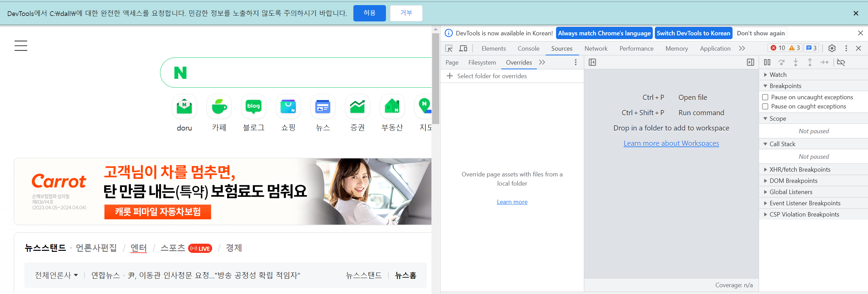Click the yellow warning count badge
Screen dimensions: 868x294
tap(794, 48)
